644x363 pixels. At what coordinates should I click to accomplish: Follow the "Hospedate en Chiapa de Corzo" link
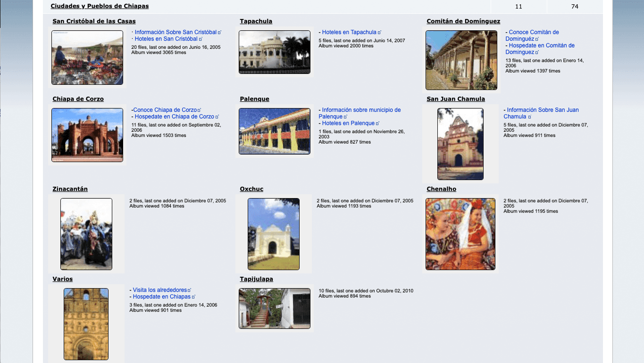tap(173, 116)
